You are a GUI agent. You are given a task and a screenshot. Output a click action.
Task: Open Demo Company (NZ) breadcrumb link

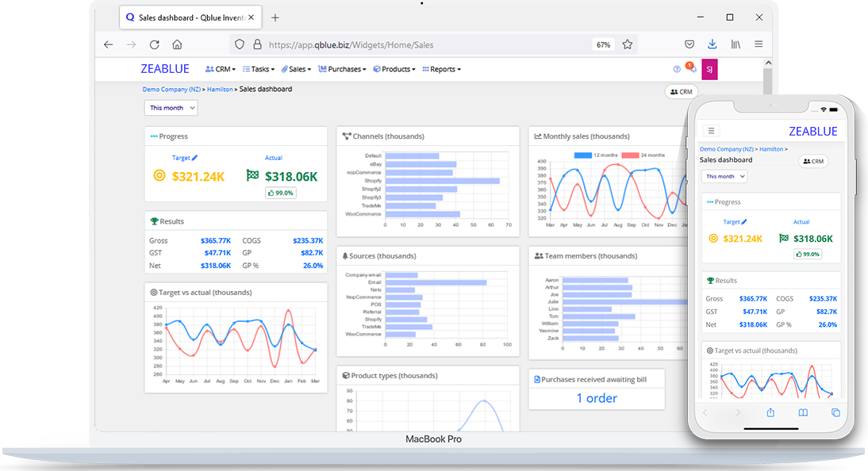[x=171, y=89]
